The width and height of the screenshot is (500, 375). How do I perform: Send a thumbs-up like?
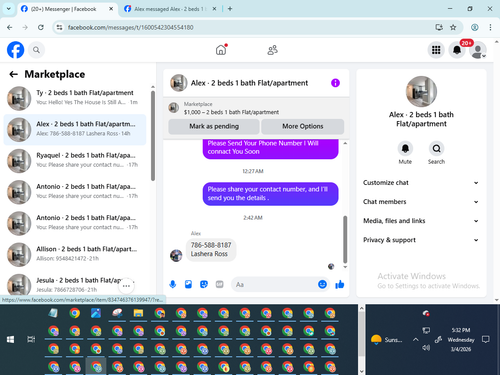coord(340,284)
